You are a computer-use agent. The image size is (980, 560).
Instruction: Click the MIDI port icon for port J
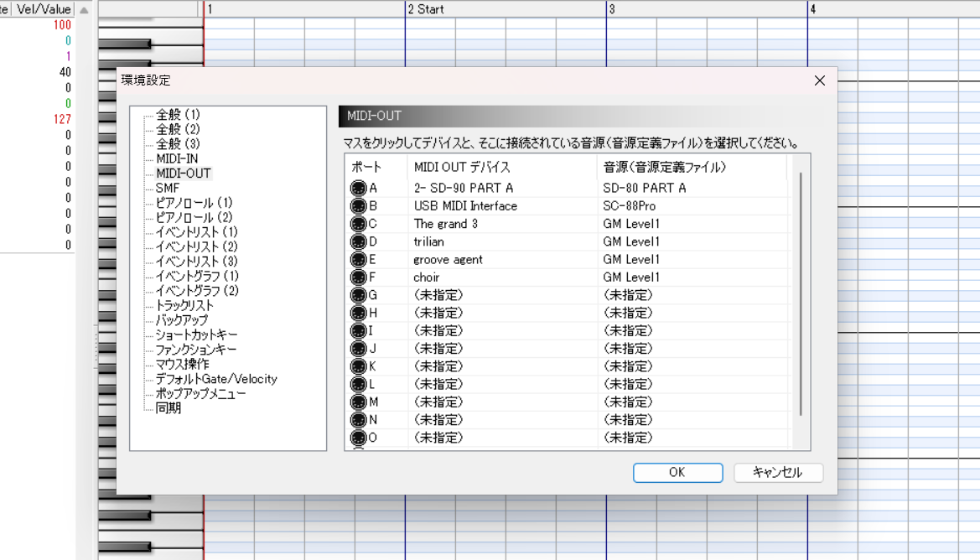click(358, 349)
